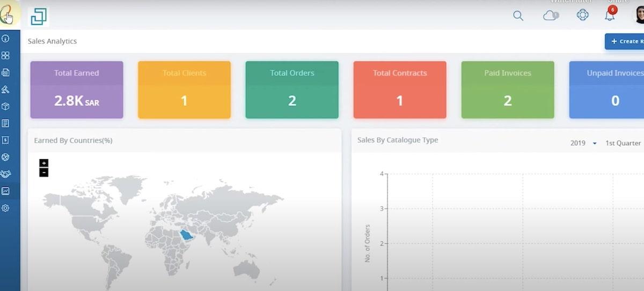Open the settings gear in sidebar
The width and height of the screenshot is (644, 291).
coord(6,208)
